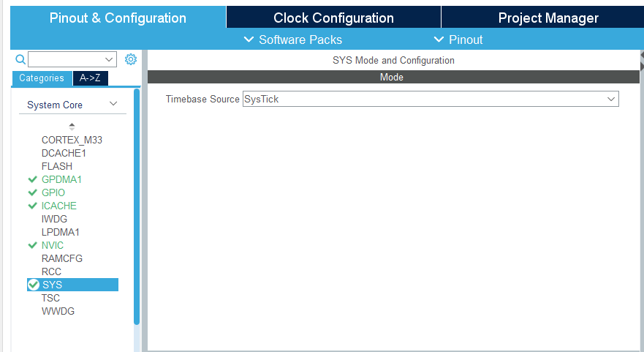Viewport: 644px width, 352px height.
Task: Switch to Pinout & Configuration tab
Action: (118, 18)
